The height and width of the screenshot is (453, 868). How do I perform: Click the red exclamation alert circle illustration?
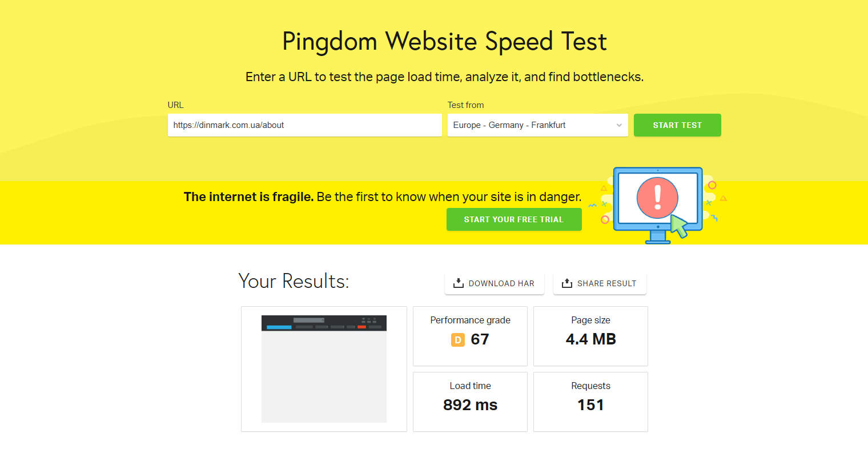tap(657, 198)
